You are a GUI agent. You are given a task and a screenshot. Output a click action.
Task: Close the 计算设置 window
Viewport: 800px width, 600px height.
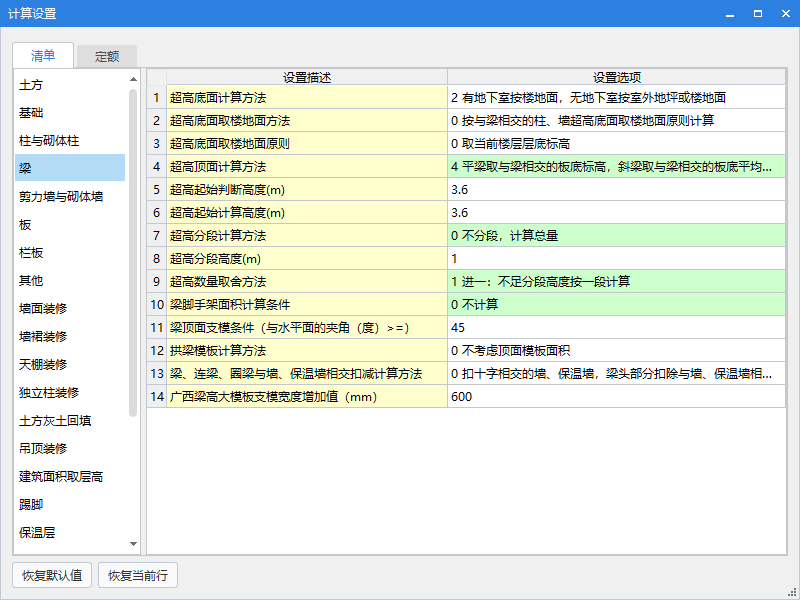[786, 14]
